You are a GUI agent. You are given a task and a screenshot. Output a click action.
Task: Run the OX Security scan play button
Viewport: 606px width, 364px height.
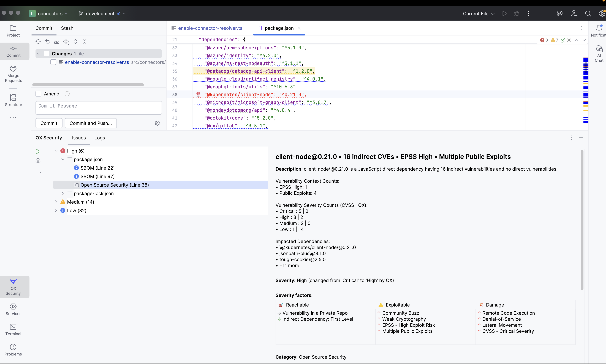[38, 151]
